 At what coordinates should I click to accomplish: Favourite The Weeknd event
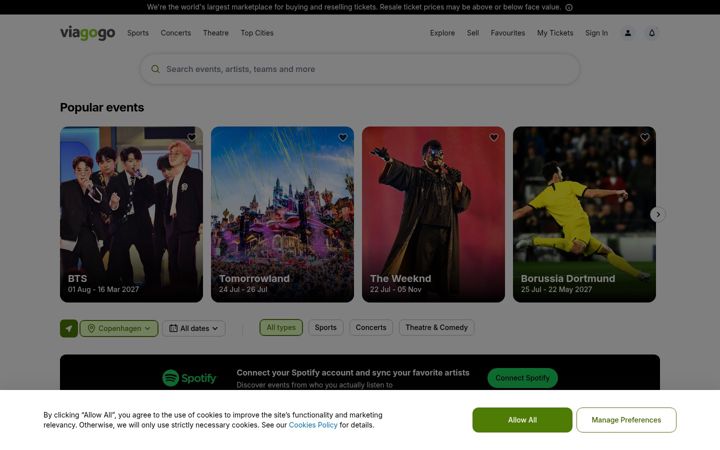pyautogui.click(x=494, y=137)
